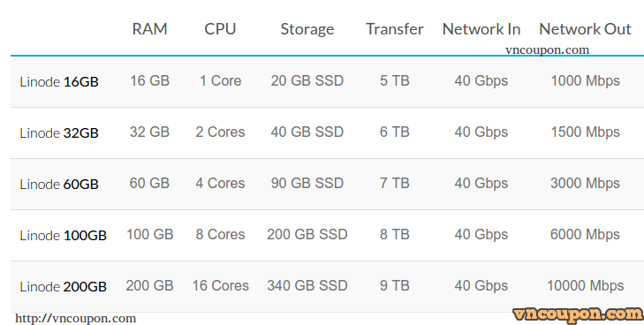The image size is (644, 325).
Task: Select the Network In header
Action: point(481,29)
